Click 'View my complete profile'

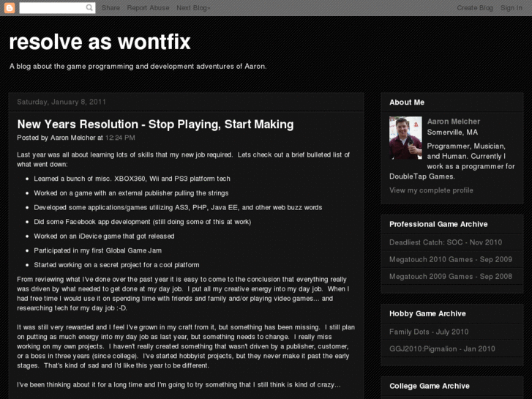point(431,190)
